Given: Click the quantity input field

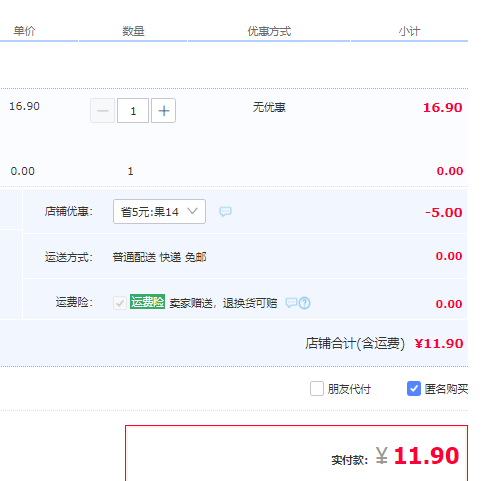Looking at the screenshot, I should [133, 111].
